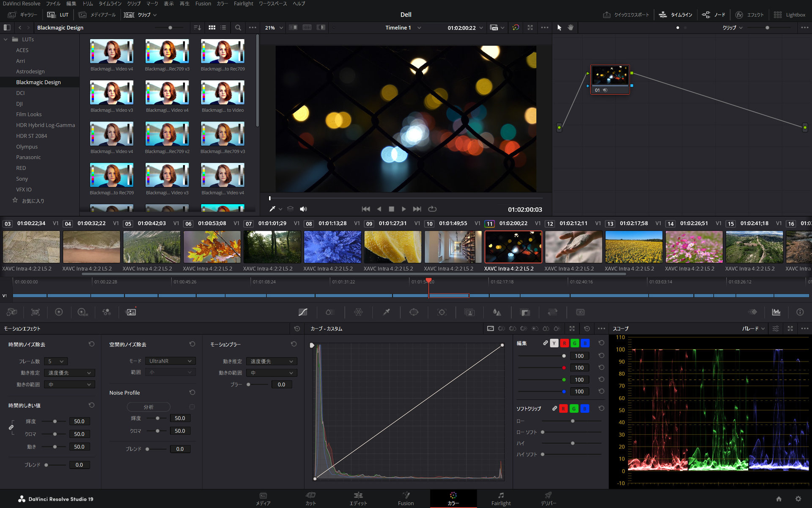Open the Color Match palette
This screenshot has height=508, width=812.
pyautogui.click(x=36, y=312)
